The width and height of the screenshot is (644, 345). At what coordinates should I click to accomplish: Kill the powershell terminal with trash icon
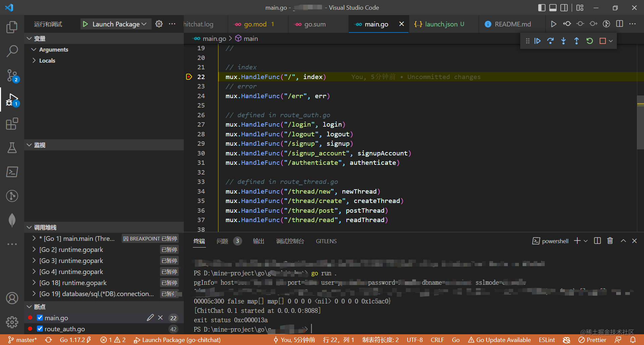coord(610,241)
